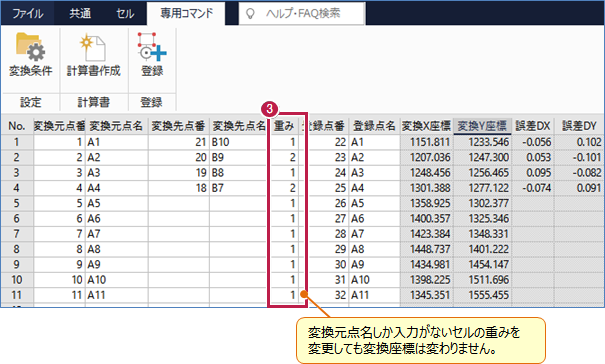The height and width of the screenshot is (364, 605).
Task: Click the Y coordinate 1233.546 cell
Action: tap(482, 142)
